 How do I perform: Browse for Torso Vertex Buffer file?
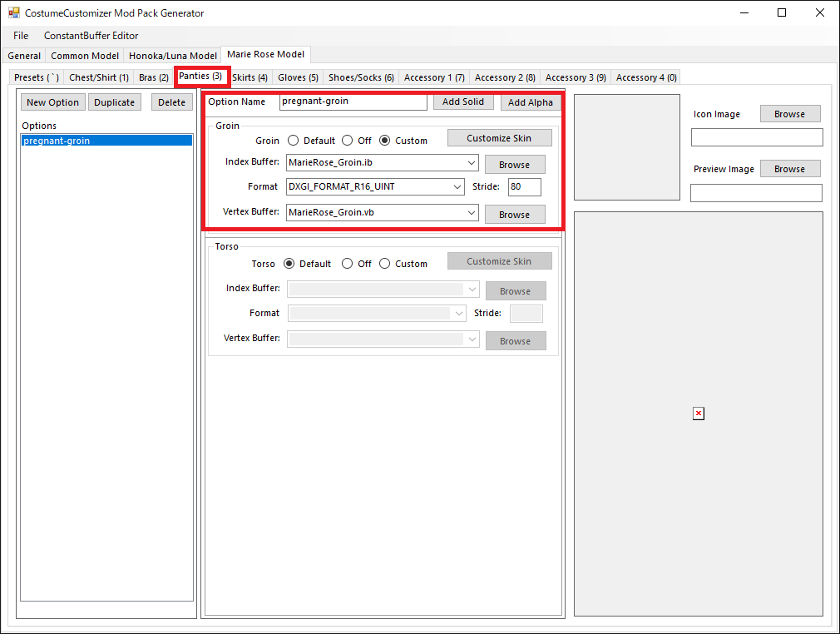coord(516,341)
